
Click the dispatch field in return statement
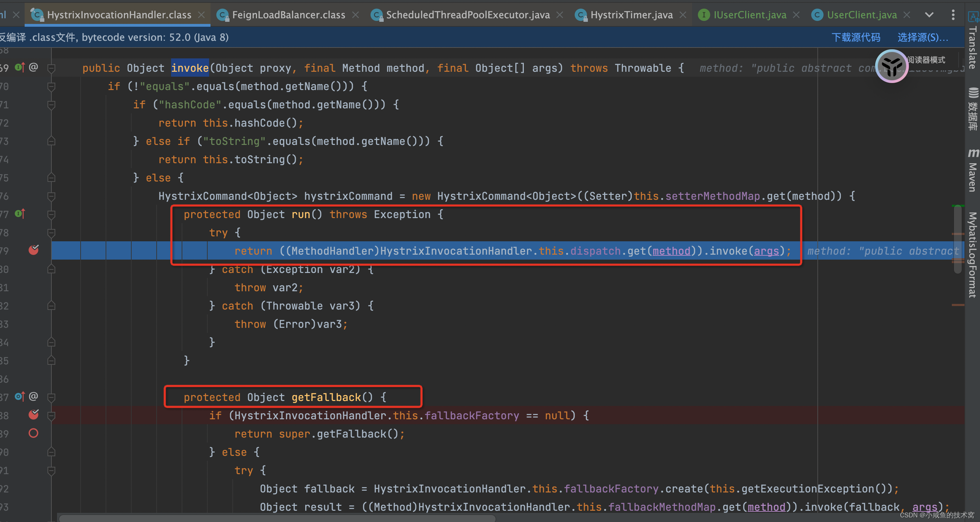click(x=595, y=251)
